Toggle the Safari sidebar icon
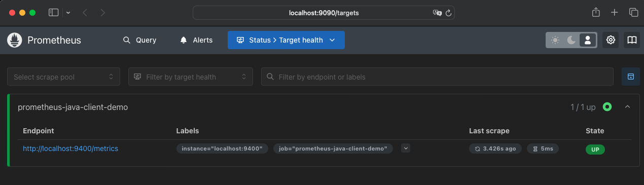This screenshot has width=644, height=185. tap(54, 13)
